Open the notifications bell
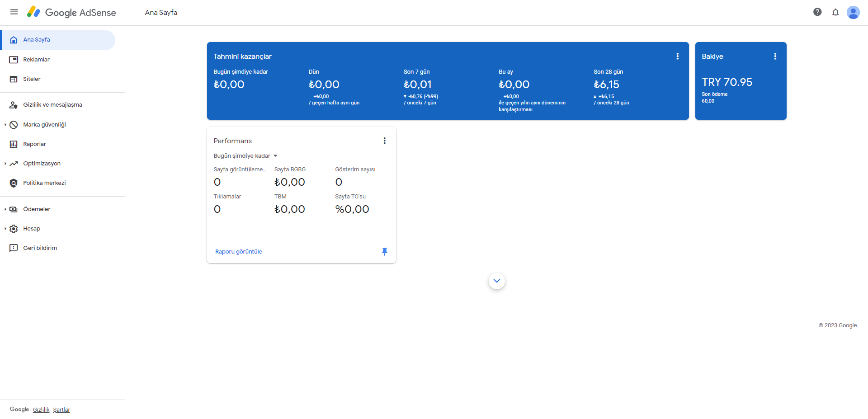 835,12
